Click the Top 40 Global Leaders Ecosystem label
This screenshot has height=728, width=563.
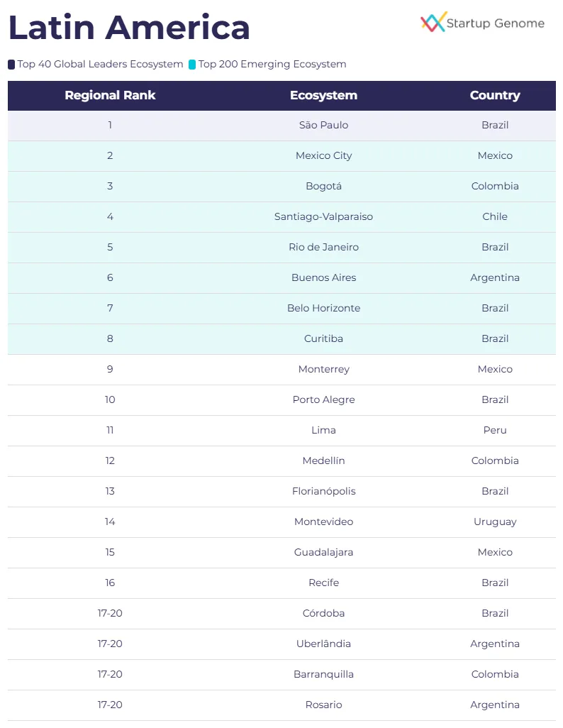pyautogui.click(x=100, y=65)
